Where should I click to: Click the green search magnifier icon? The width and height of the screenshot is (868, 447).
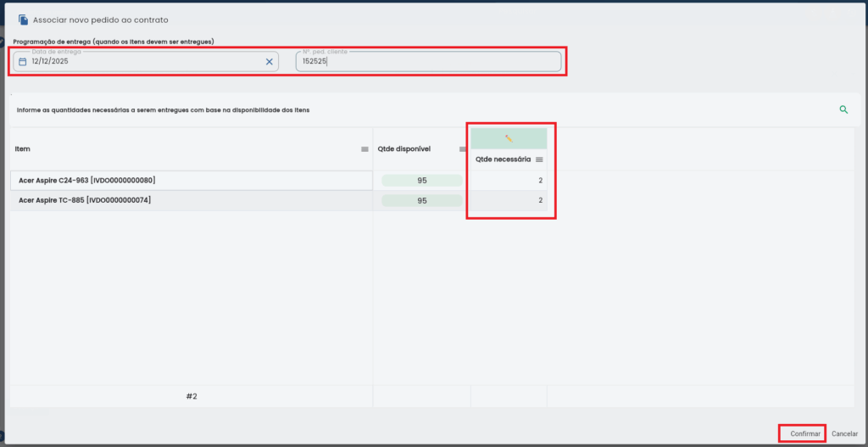coord(843,109)
